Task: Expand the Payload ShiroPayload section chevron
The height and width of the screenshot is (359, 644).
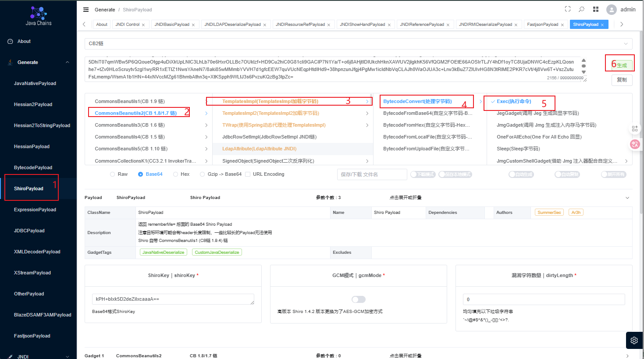Action: click(627, 198)
